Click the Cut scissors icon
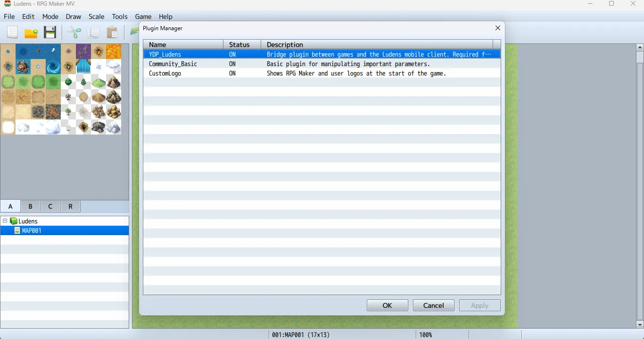Viewport: 644px width, 339px height. [x=74, y=33]
